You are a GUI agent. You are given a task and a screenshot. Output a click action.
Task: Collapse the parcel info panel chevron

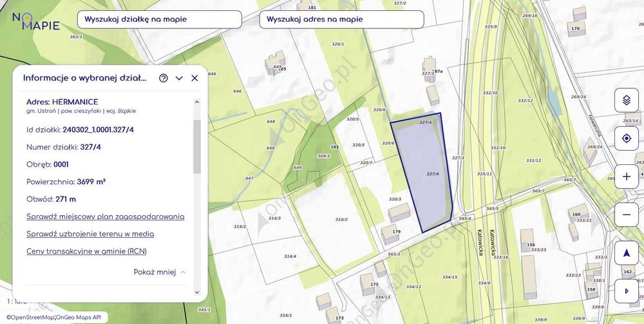[179, 78]
